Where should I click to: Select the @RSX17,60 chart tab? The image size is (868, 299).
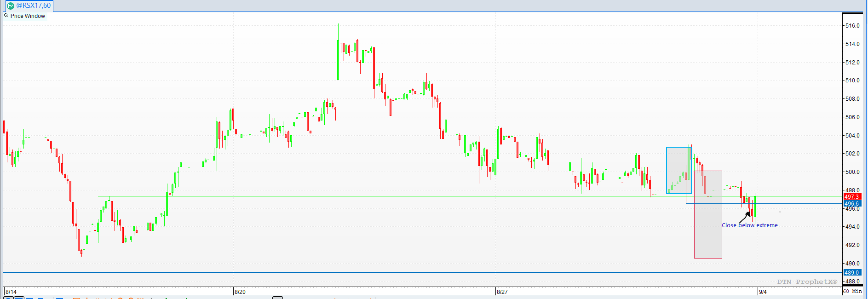pyautogui.click(x=29, y=6)
